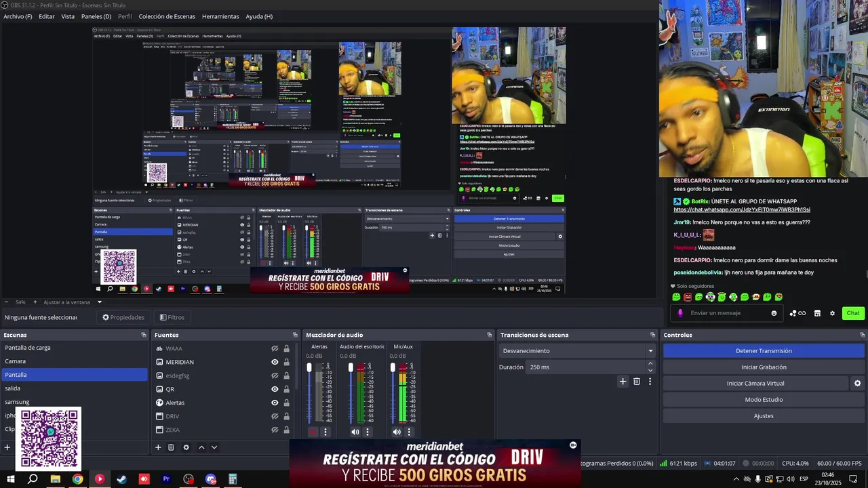Pop out the Fuentes dock panel

pyautogui.click(x=295, y=335)
